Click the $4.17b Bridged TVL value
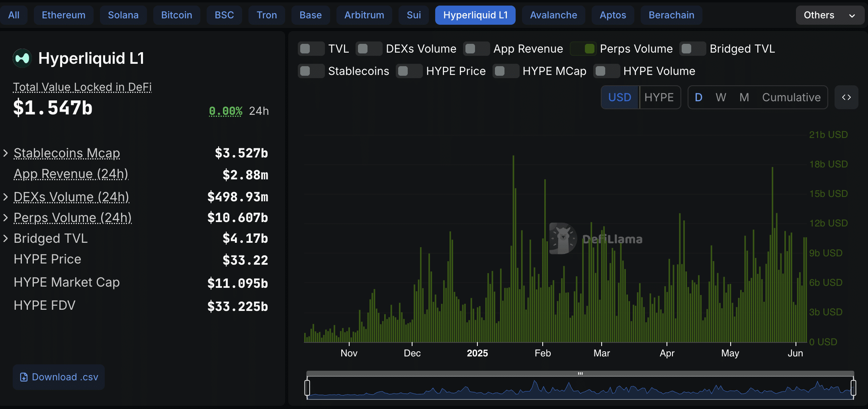The height and width of the screenshot is (409, 868). [x=245, y=238]
